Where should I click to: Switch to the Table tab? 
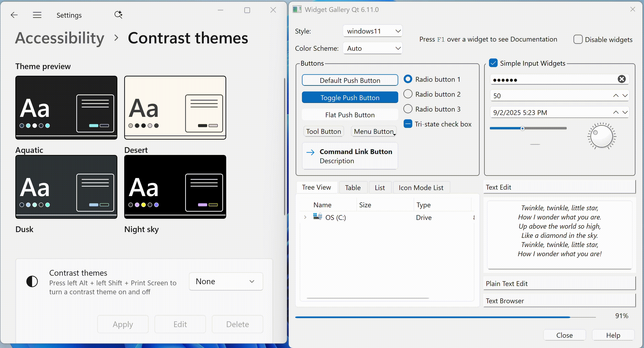pyautogui.click(x=353, y=187)
